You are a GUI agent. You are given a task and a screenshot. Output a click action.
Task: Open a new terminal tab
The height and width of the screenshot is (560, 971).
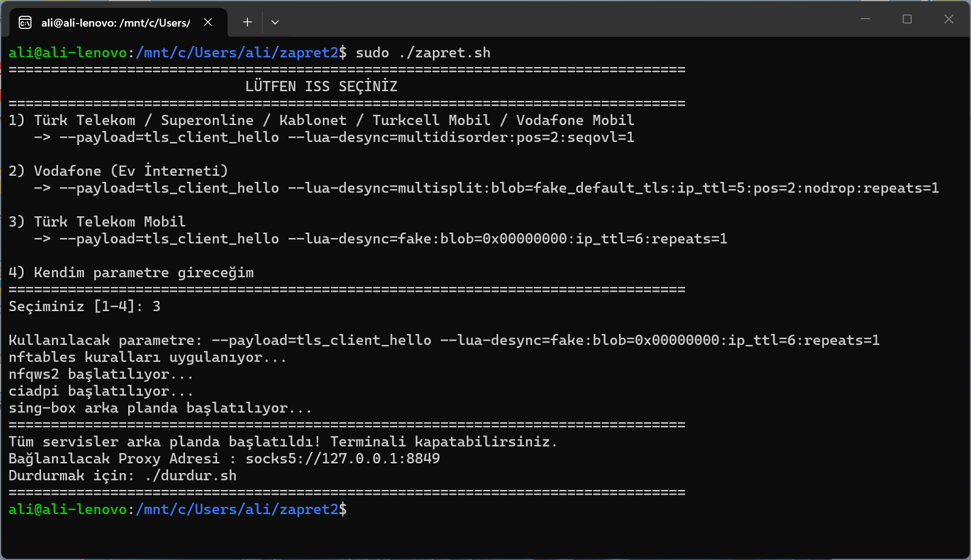point(247,22)
